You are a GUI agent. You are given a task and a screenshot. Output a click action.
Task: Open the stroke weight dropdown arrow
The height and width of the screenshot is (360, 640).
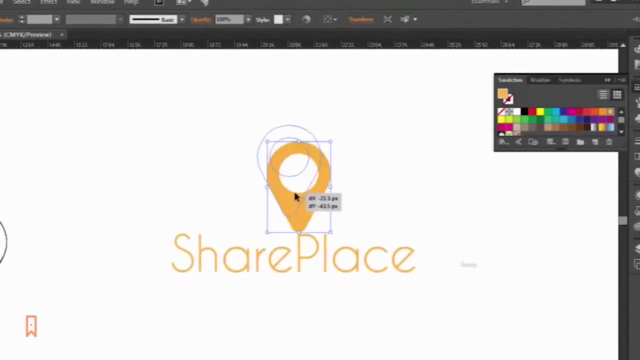point(57,20)
